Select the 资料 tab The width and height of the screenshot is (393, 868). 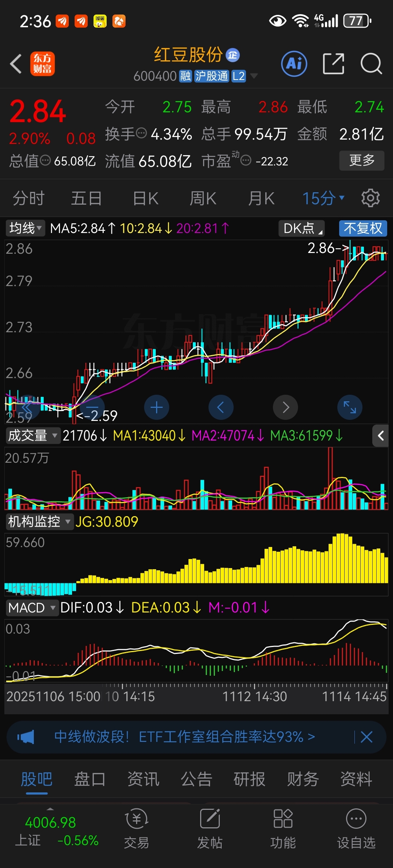click(356, 779)
